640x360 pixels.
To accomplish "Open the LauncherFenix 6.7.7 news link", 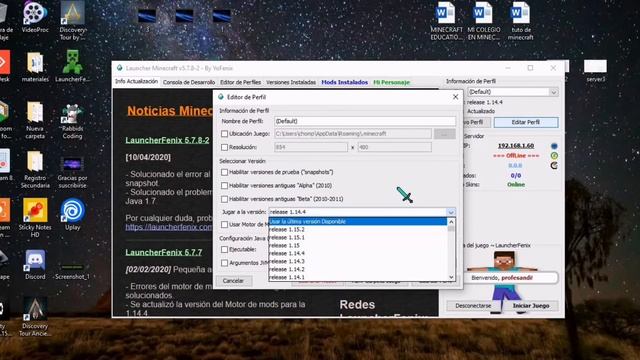I will pos(164,253).
